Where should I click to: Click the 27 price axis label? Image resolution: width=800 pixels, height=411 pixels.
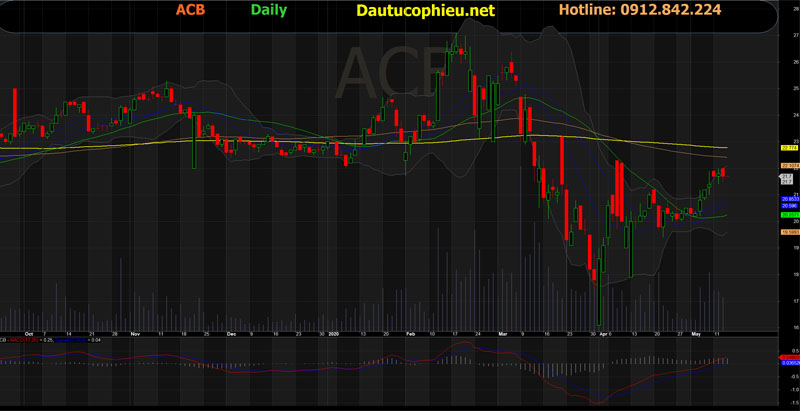(x=796, y=35)
